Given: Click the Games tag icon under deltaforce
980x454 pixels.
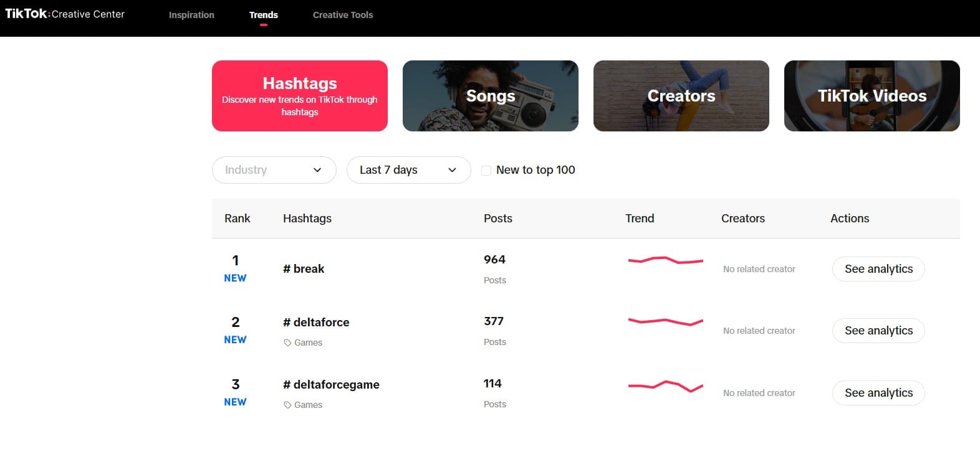Looking at the screenshot, I should pos(287,343).
